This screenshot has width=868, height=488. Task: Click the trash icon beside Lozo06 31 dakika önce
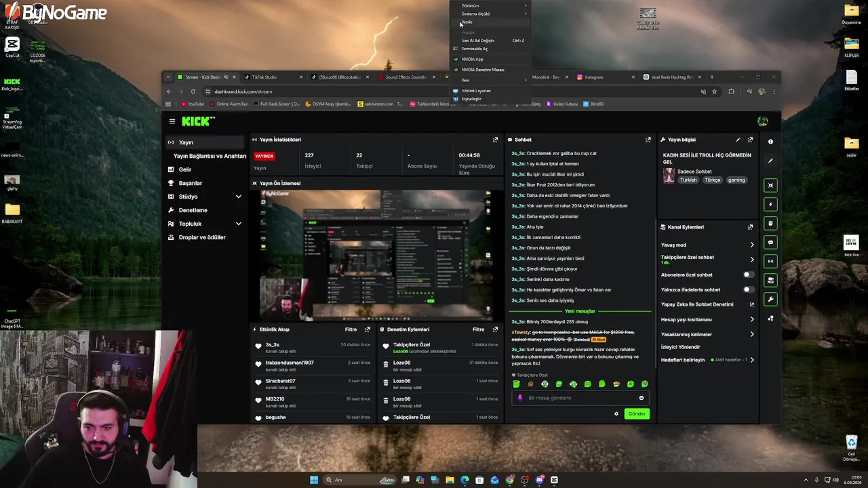point(386,365)
